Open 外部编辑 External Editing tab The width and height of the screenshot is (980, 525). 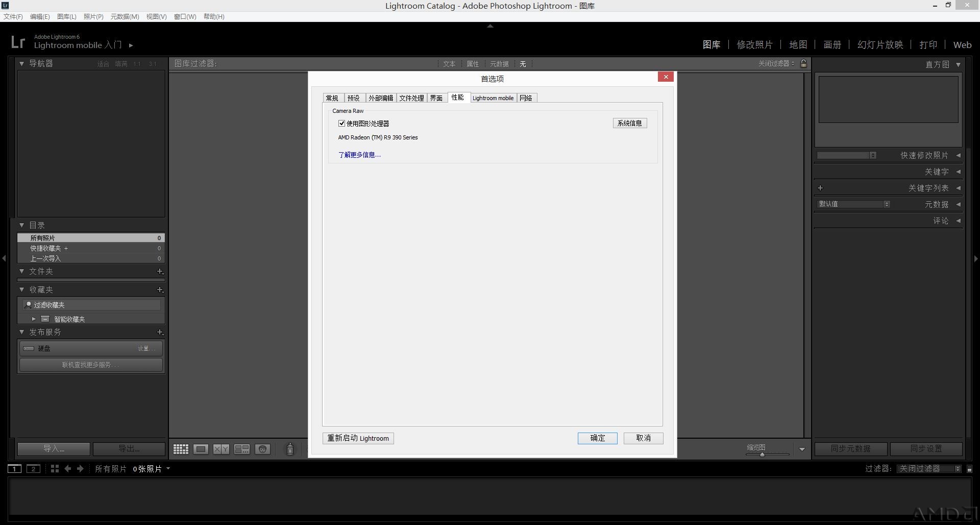coord(381,98)
